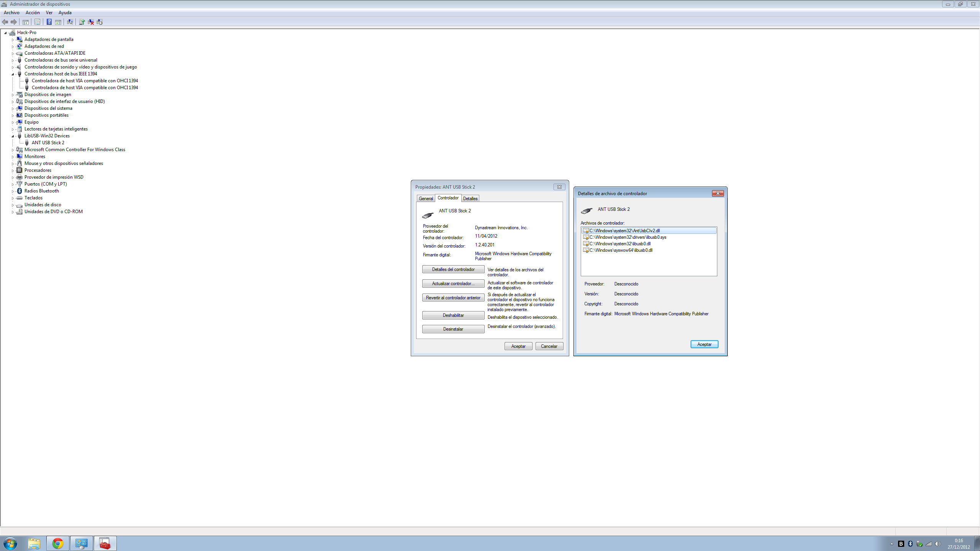980x551 pixels.
Task: Click the blue Help question-mark icon
Action: point(49,22)
